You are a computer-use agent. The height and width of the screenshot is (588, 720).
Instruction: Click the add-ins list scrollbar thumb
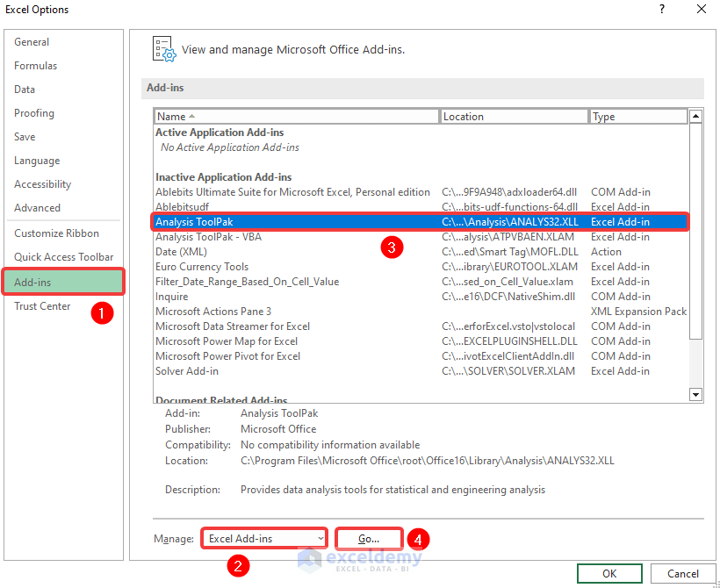[x=696, y=232]
